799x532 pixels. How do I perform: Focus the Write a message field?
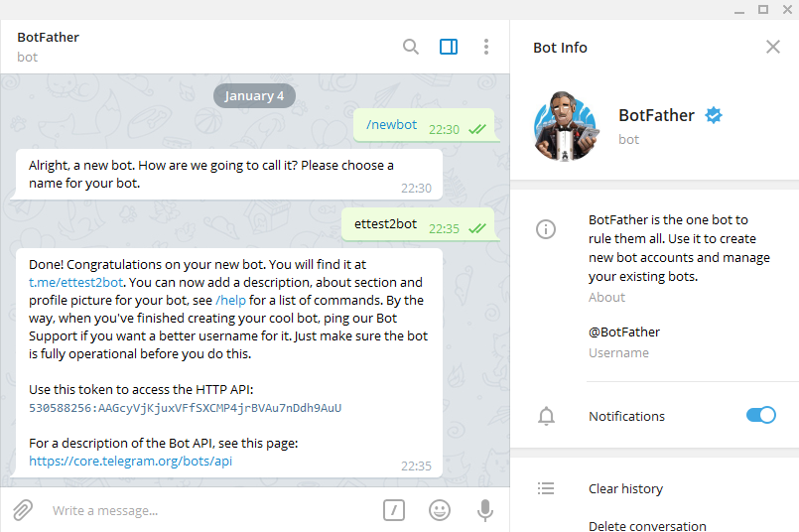point(199,510)
